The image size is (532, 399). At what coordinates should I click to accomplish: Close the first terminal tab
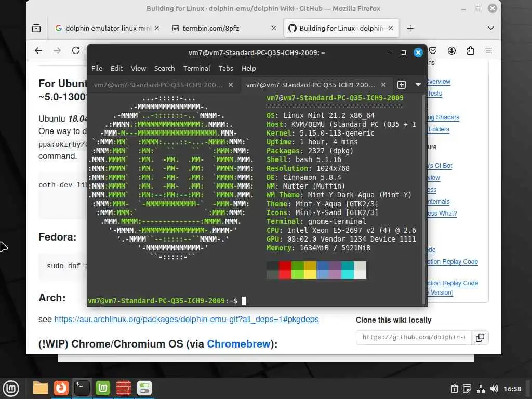pos(231,85)
